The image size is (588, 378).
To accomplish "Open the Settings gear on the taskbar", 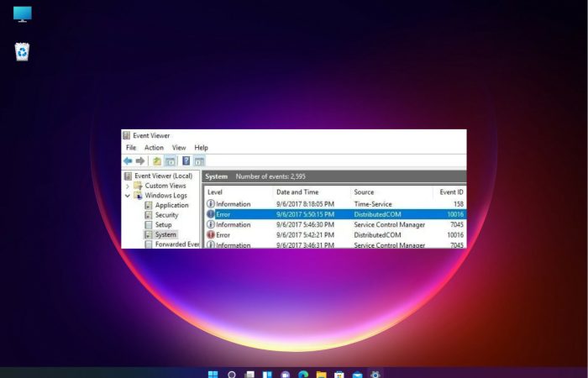I will click(375, 375).
